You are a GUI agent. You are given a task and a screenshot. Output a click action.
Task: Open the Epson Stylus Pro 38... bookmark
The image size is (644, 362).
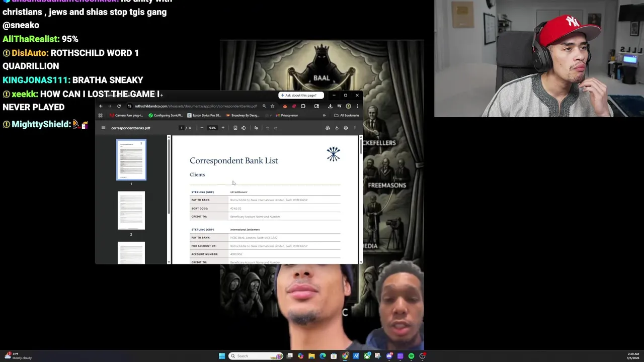[204, 115]
